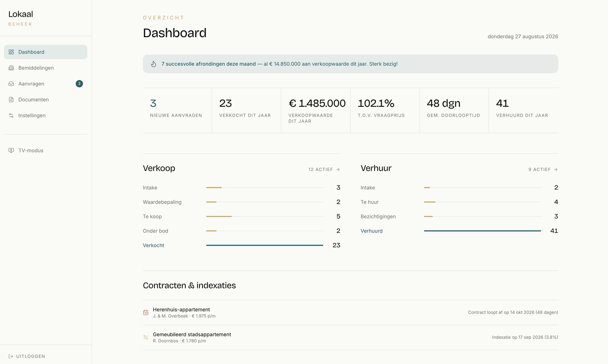Click the Te huur pipeline row
Image resolution: width=608 pixels, height=364 pixels.
[459, 202]
